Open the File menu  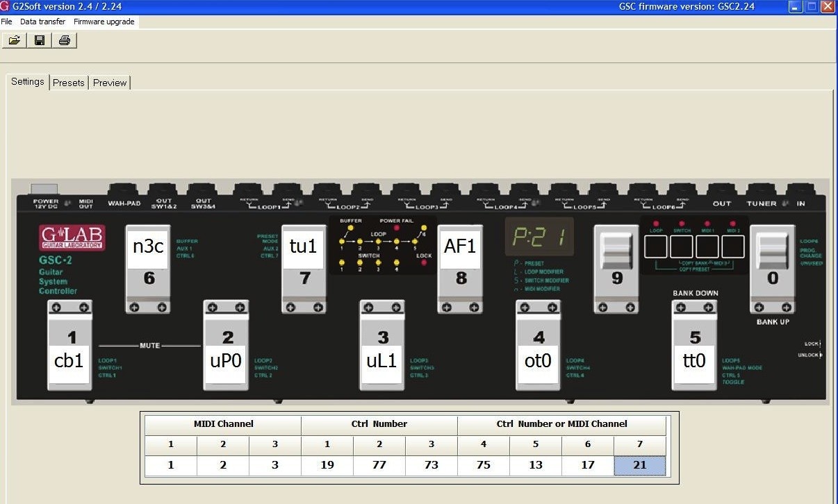(6, 22)
